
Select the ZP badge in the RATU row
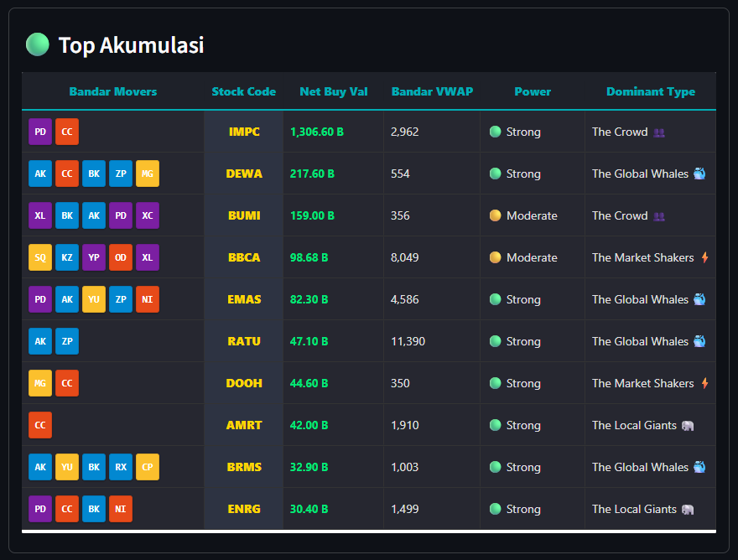tap(67, 341)
